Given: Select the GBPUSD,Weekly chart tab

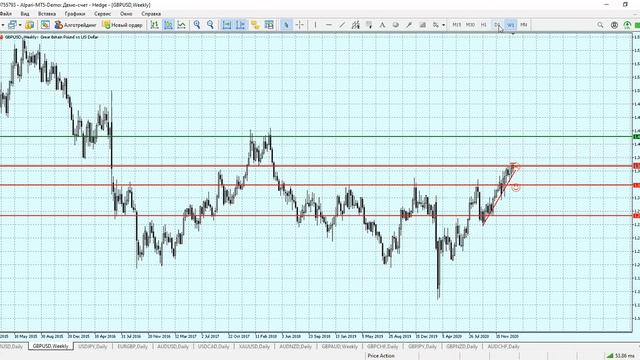Looking at the screenshot, I should (51, 347).
